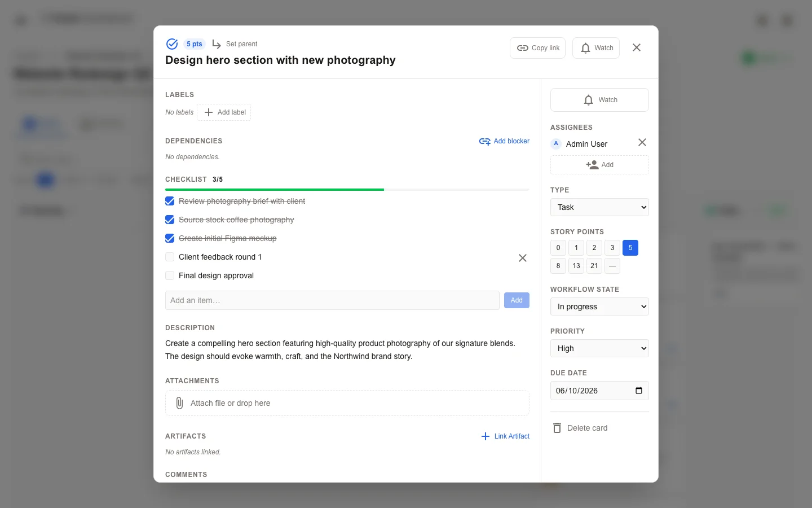812x508 pixels.
Task: Click the 5 pts badge in header
Action: click(x=195, y=44)
